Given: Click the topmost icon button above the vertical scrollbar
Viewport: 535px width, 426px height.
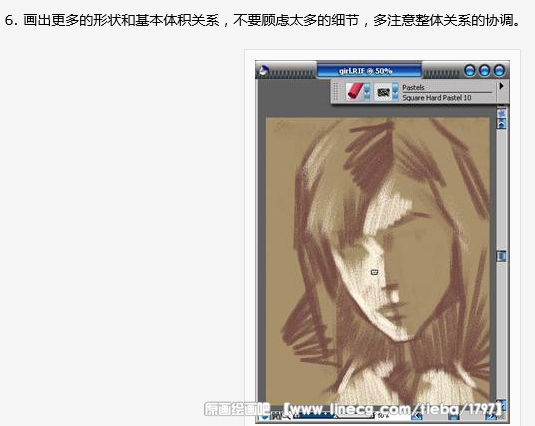Looking at the screenshot, I should tap(502, 113).
